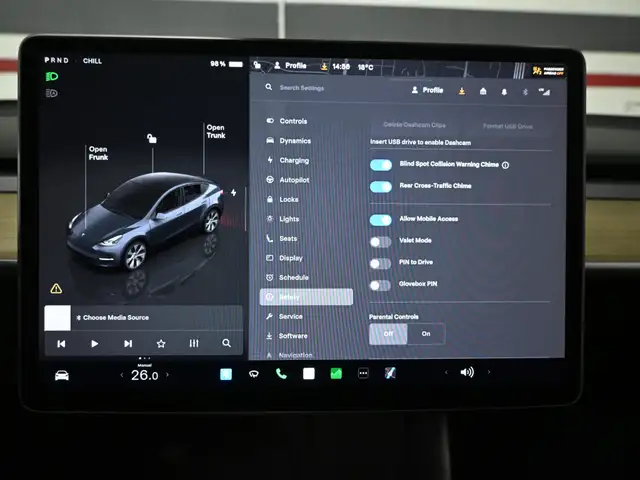Lower volume with left arrow
640x480 pixels.
tap(446, 372)
